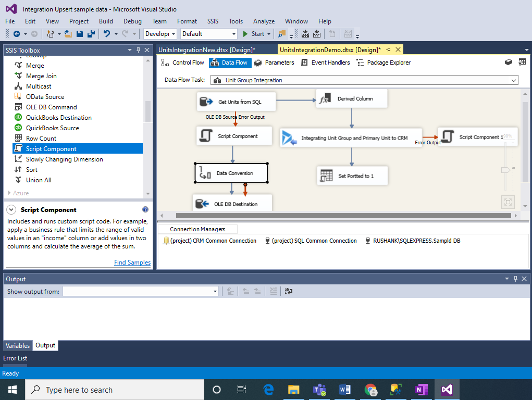Click the design canvas horizontal scrollbar
Viewport: 532px width, 400px height.
[343, 216]
